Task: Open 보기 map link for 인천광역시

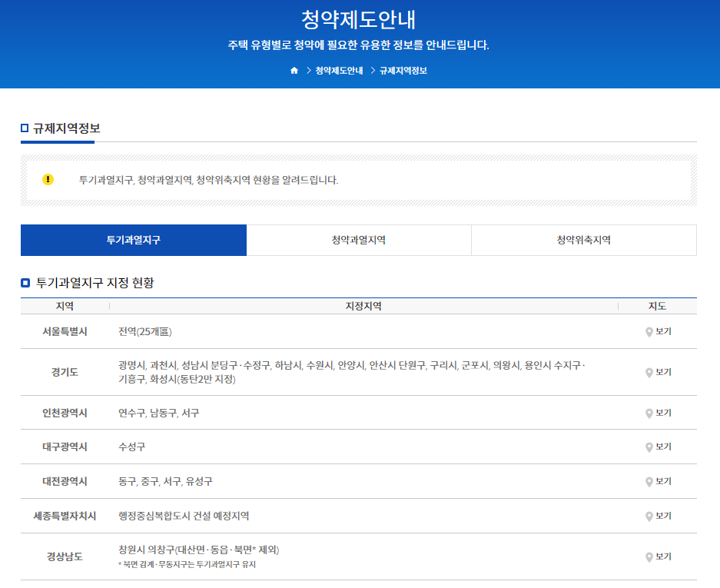Action: point(663,413)
